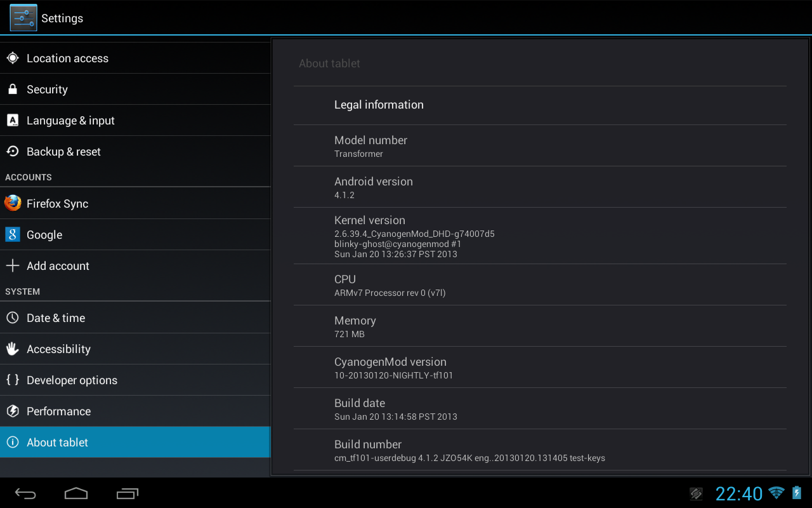Tap the Android version row

tap(540, 187)
